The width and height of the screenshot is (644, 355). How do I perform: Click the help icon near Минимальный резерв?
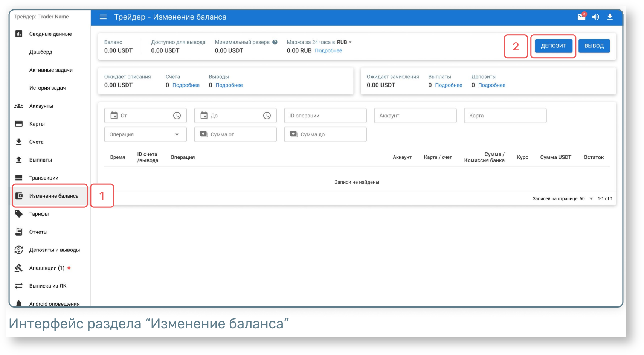275,42
